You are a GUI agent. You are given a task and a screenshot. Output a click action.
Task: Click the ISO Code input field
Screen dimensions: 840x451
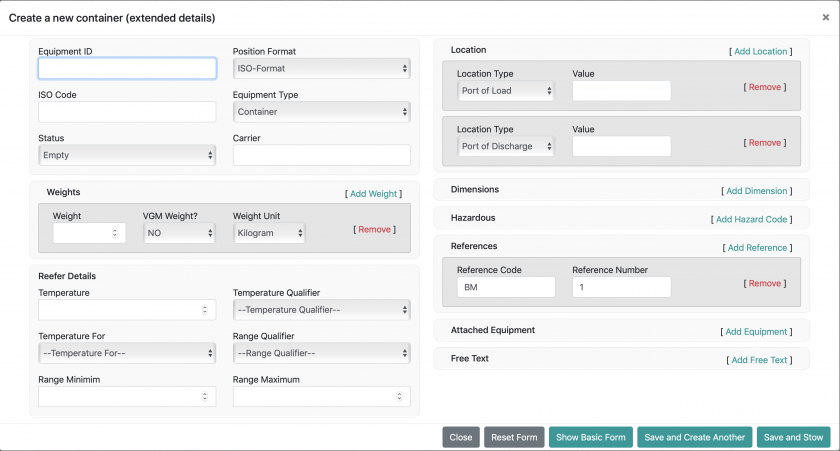pyautogui.click(x=127, y=112)
